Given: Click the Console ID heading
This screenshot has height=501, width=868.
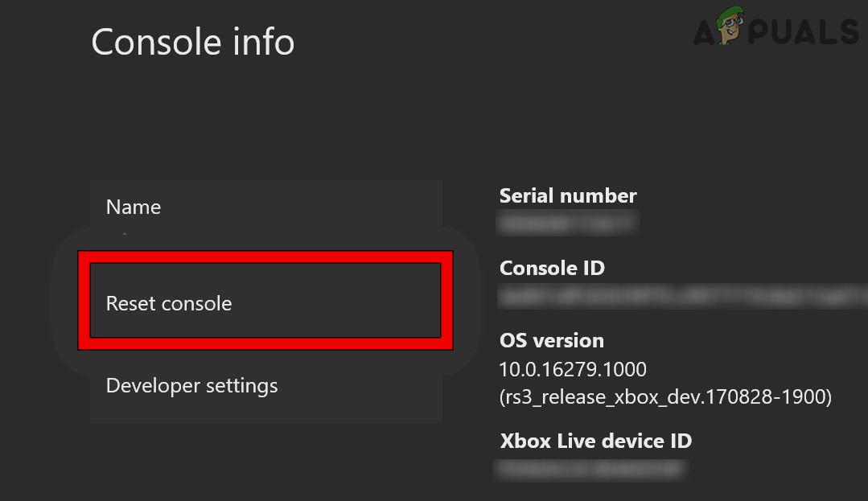Looking at the screenshot, I should (x=552, y=268).
